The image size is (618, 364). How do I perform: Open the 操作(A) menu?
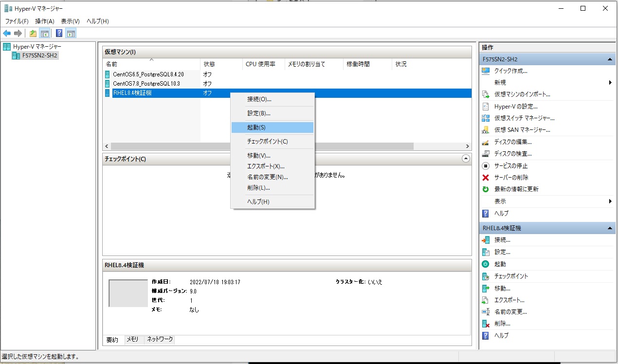pos(44,21)
